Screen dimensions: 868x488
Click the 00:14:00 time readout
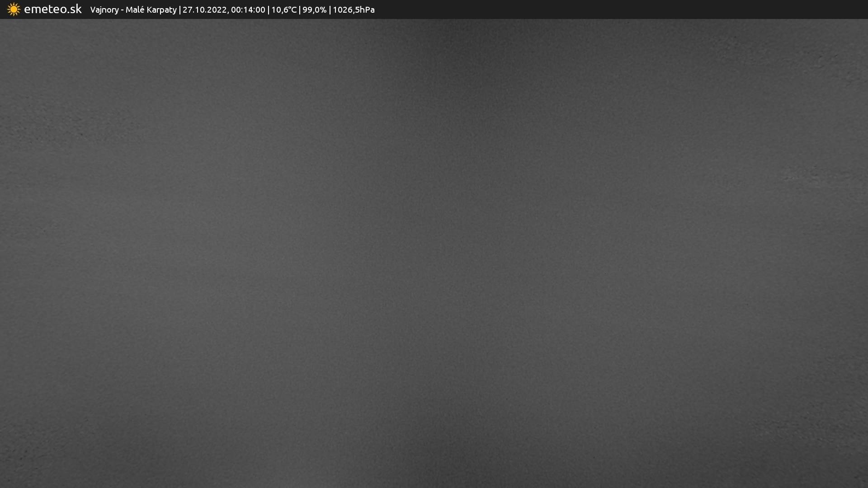pyautogui.click(x=248, y=10)
